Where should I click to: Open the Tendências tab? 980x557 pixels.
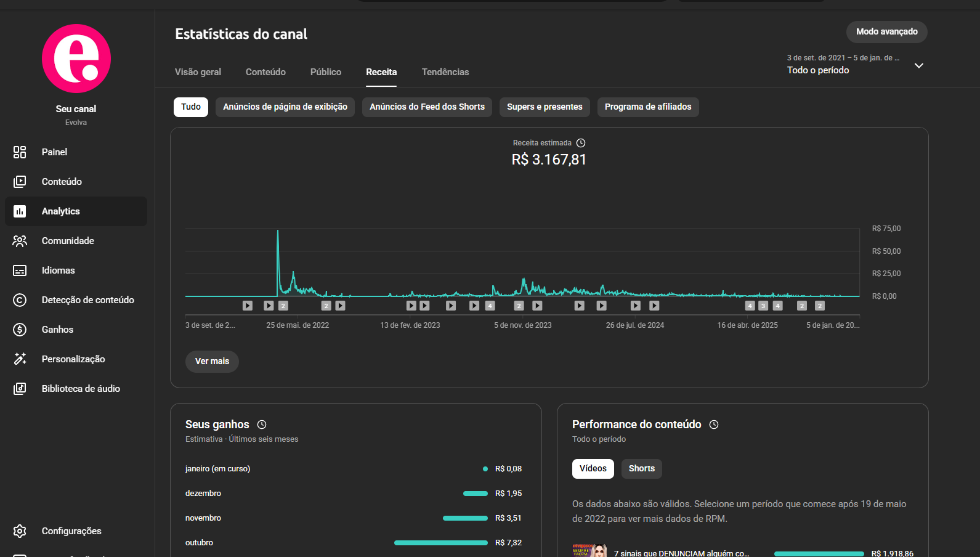pyautogui.click(x=445, y=72)
